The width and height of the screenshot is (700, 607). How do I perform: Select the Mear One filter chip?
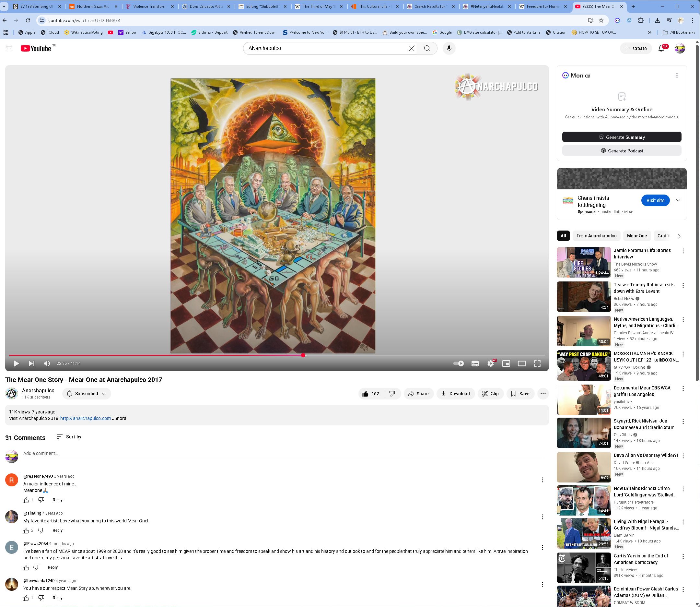click(636, 236)
